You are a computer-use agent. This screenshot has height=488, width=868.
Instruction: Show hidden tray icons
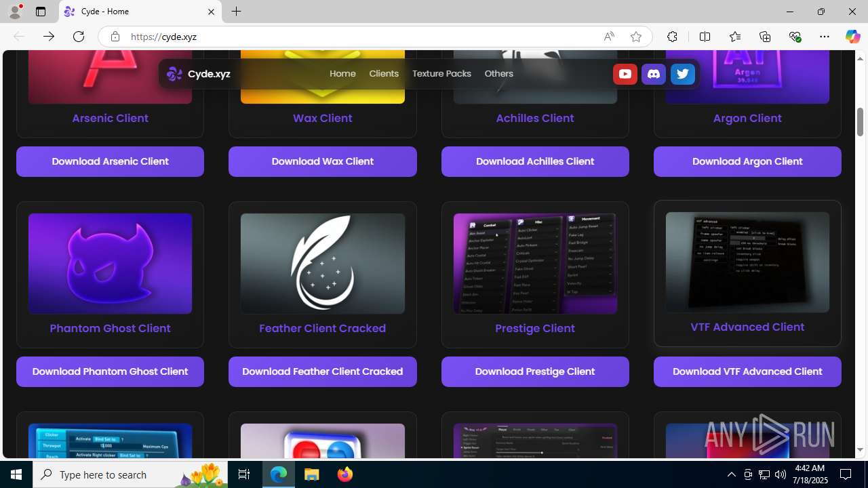pos(731,474)
